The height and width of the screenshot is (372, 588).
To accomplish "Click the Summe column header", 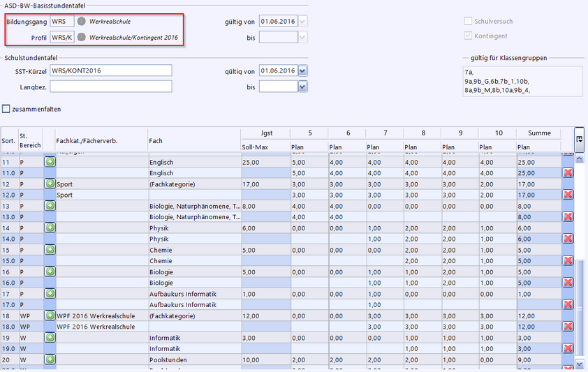I will [x=538, y=133].
